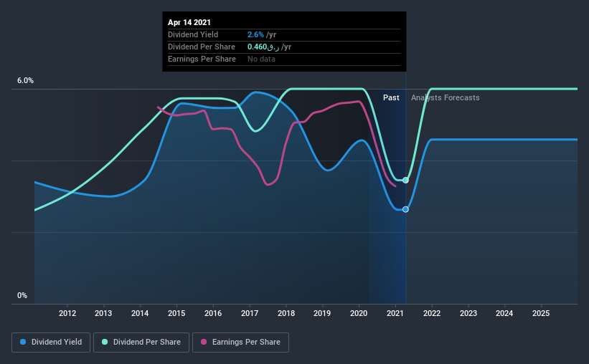This screenshot has height=364, width=589.
Task: Click the 2018 x-axis label
Action: [x=286, y=313]
